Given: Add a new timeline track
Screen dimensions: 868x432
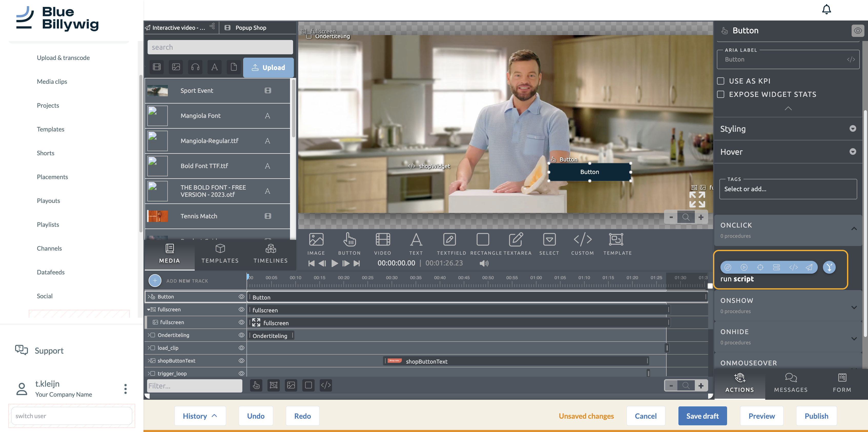Looking at the screenshot, I should 155,281.
